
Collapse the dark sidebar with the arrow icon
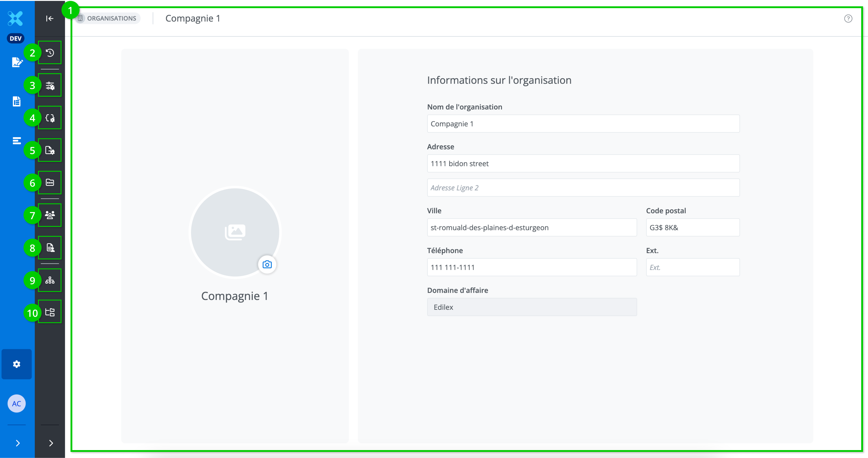coord(50,19)
